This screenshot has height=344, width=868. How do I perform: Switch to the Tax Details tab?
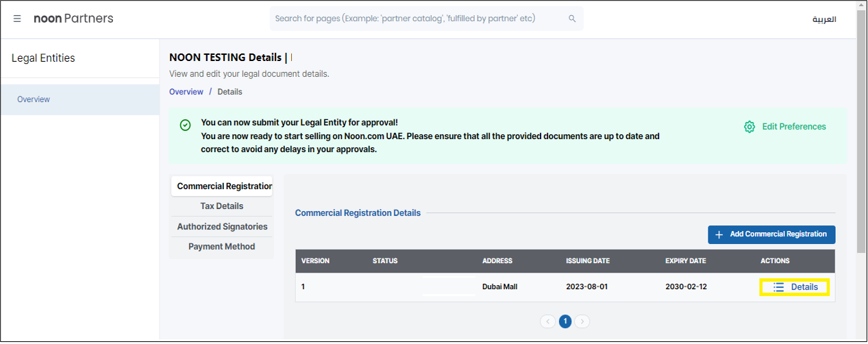(221, 206)
